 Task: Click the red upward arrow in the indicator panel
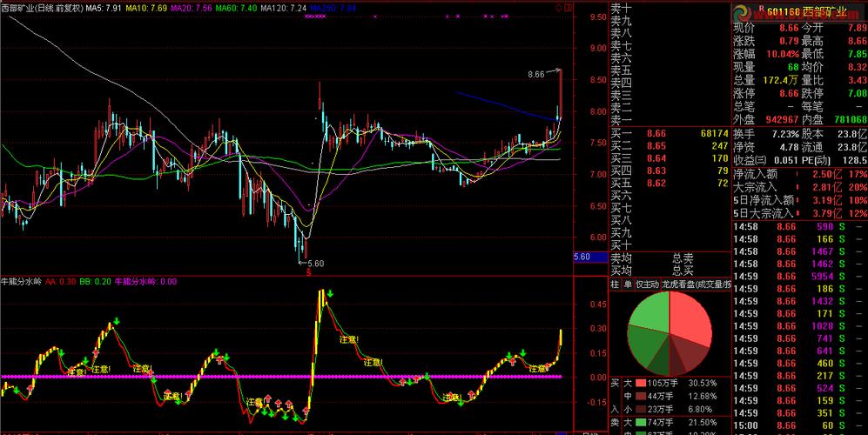pos(269,402)
